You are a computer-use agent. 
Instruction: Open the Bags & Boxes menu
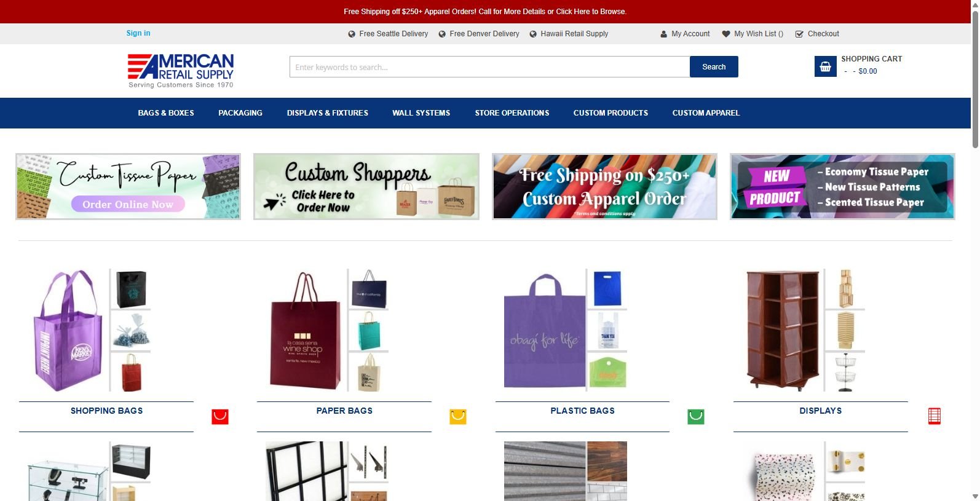click(166, 113)
